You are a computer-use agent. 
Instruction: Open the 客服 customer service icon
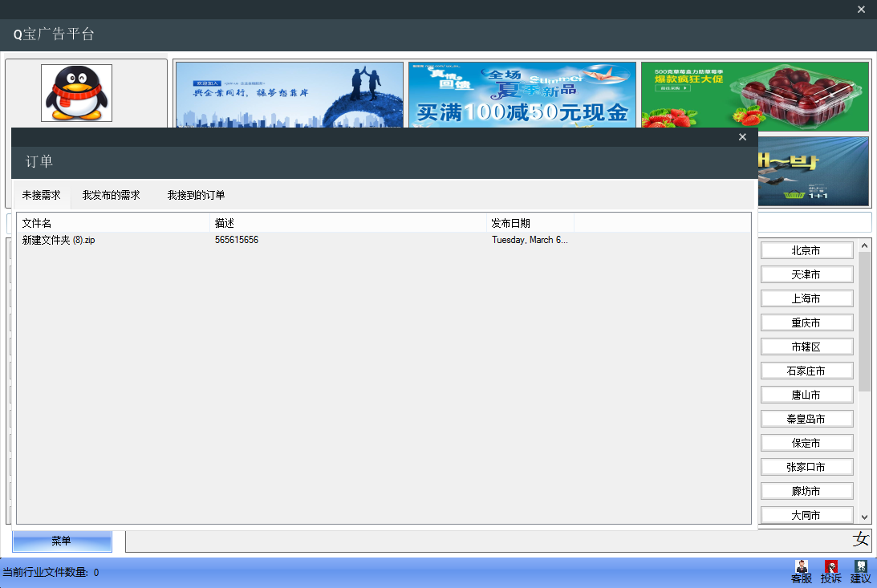pyautogui.click(x=801, y=570)
